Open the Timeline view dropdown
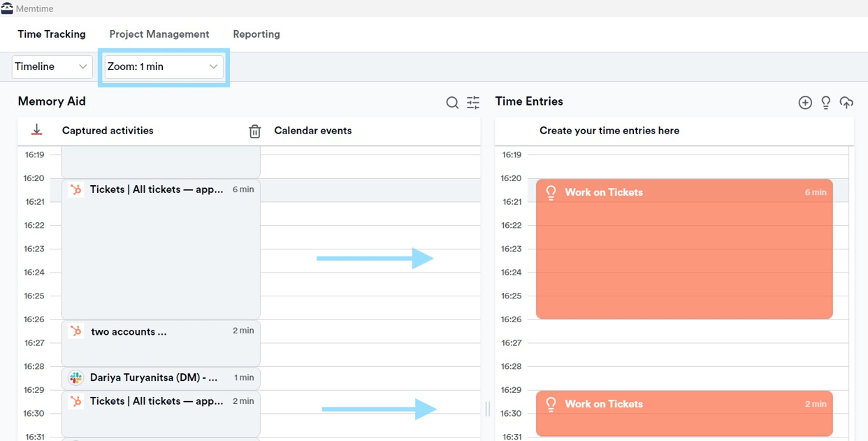The width and height of the screenshot is (868, 441). coord(52,66)
